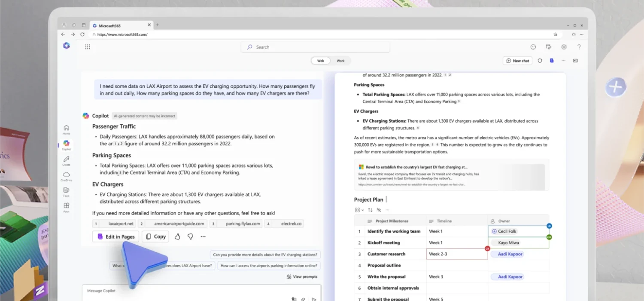Open the more options menu beside New chat
Viewport: 644px width, 301px height.
563,61
